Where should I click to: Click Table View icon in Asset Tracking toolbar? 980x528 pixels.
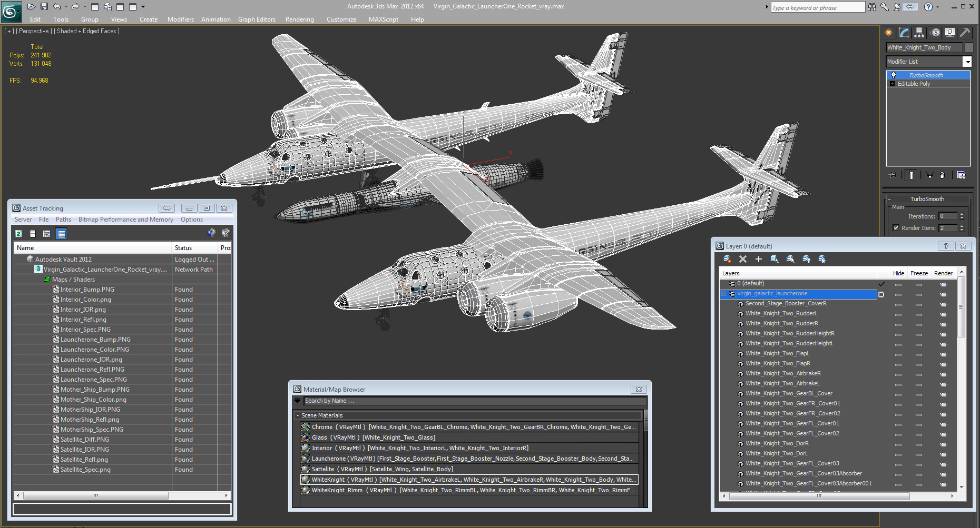62,234
